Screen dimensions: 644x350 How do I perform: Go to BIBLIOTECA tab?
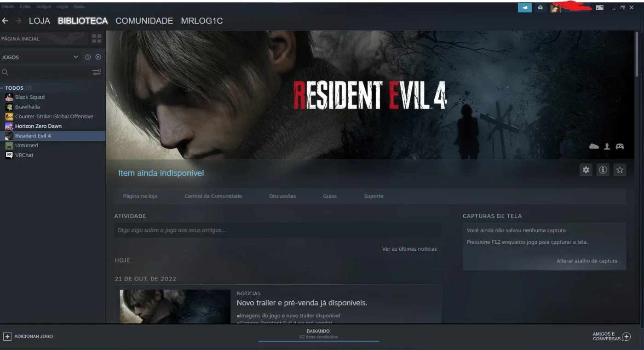83,21
